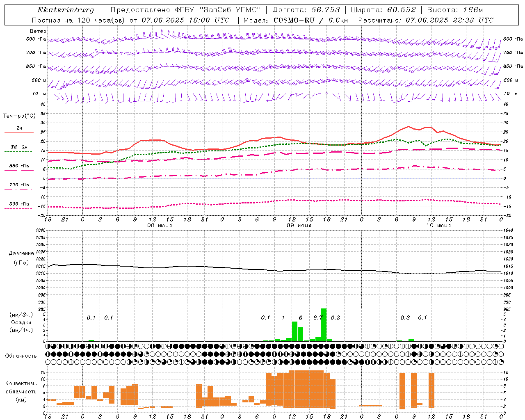525x420 pixels.
Task: Click the '(км)' unit under convective cloudiness
Action: (21, 399)
